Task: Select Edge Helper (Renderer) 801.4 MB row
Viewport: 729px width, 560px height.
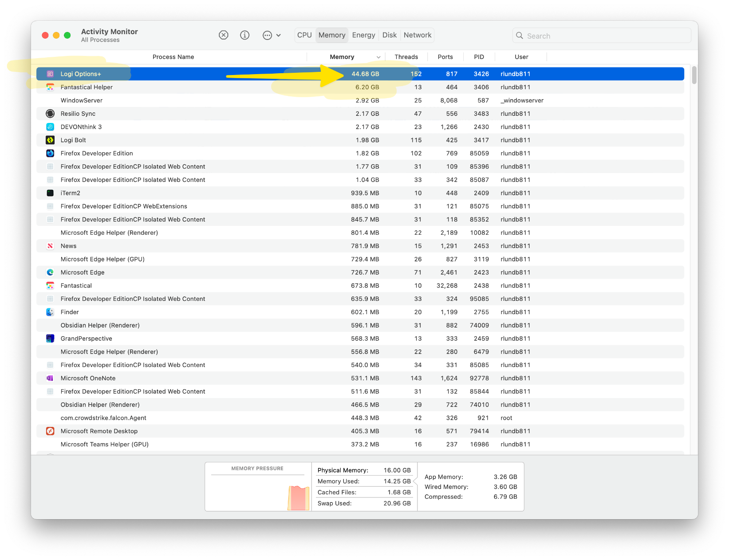Action: pyautogui.click(x=360, y=233)
